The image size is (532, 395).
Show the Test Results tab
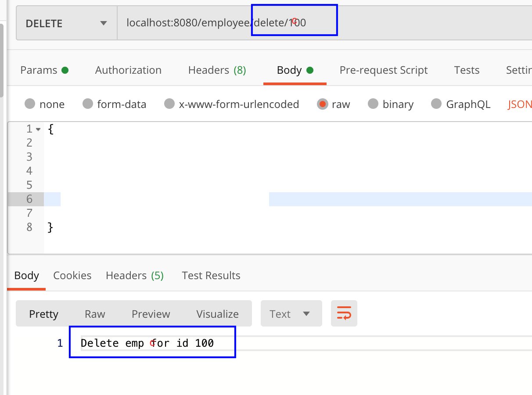point(211,275)
